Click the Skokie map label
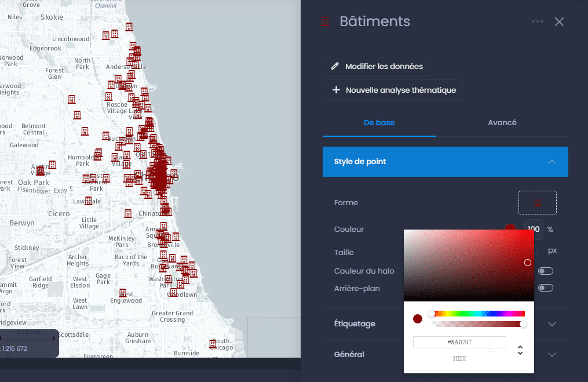Image resolution: width=588 pixels, height=382 pixels. point(52,17)
